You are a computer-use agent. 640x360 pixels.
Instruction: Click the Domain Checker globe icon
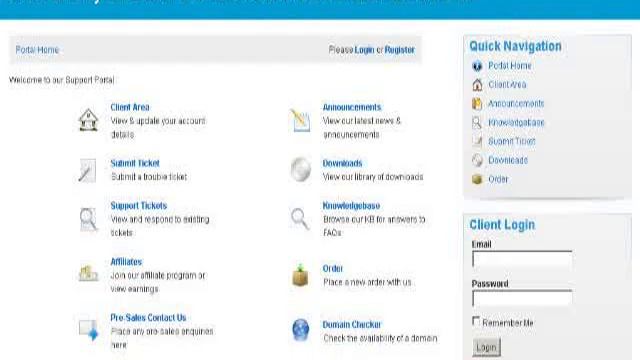[301, 330]
